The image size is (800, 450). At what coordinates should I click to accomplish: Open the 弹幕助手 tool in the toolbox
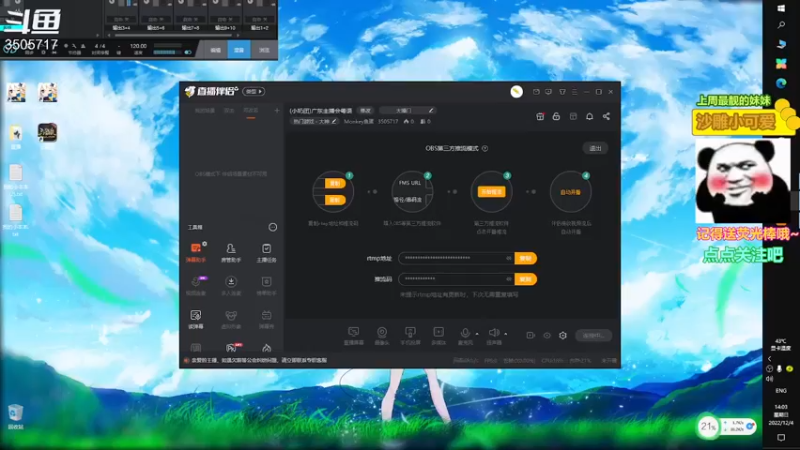tap(196, 252)
